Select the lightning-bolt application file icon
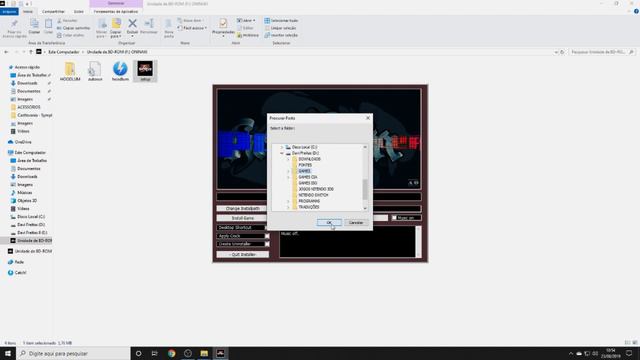This screenshot has height=360, width=640. point(120,71)
